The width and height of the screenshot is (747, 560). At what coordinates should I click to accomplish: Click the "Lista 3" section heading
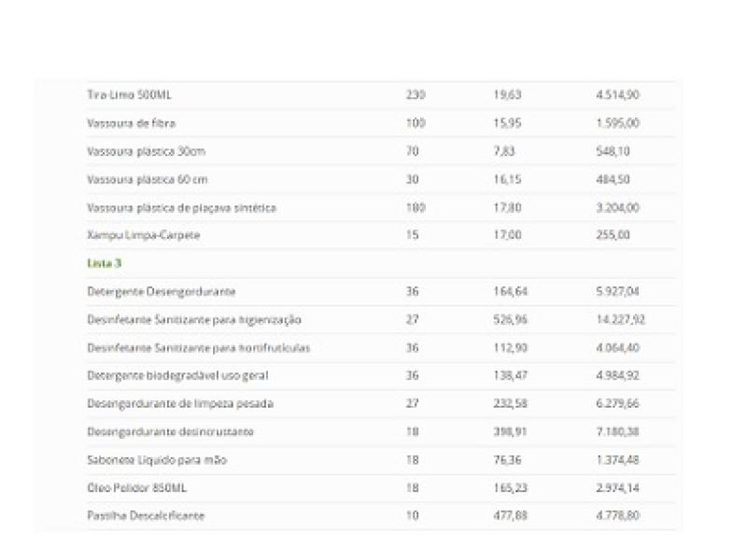pos(98,263)
